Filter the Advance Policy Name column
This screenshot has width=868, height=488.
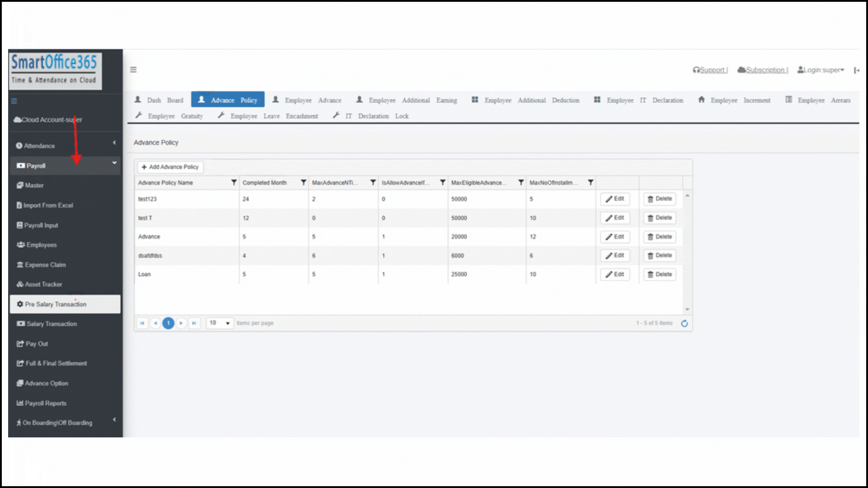tap(234, 183)
